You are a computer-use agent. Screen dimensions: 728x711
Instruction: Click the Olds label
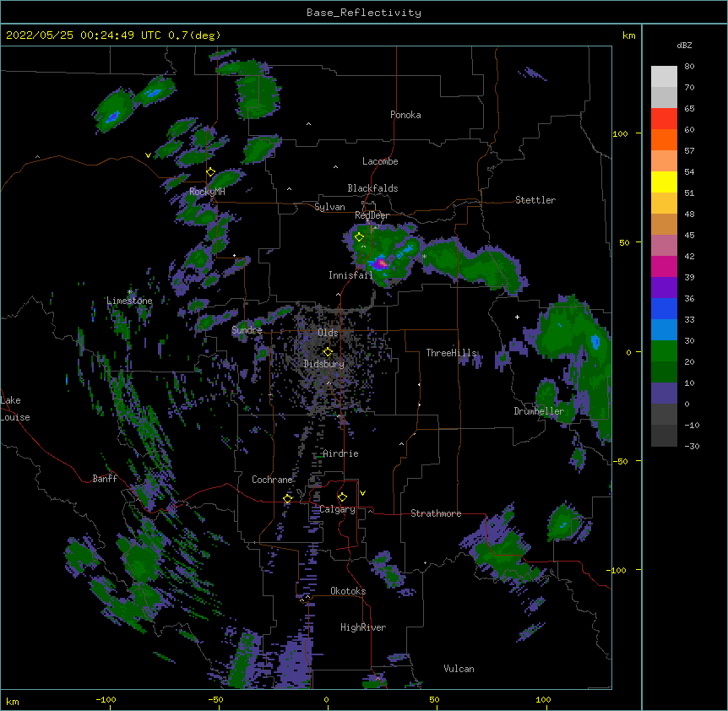click(328, 333)
